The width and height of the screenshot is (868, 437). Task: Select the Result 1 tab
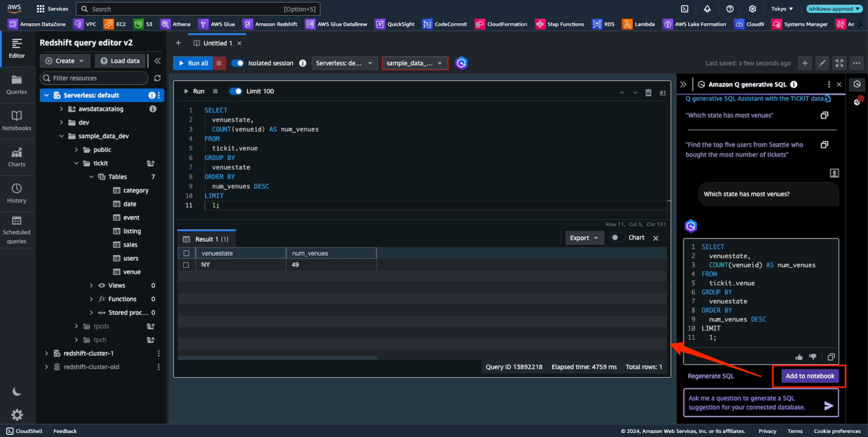click(x=207, y=239)
